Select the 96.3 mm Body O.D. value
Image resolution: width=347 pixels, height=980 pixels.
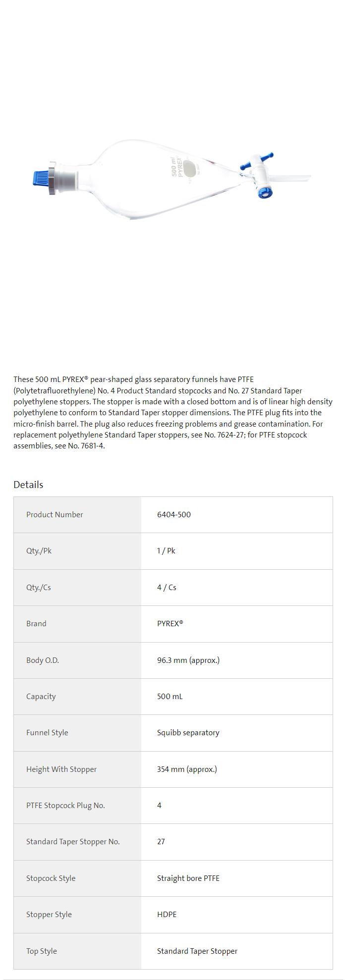(188, 660)
